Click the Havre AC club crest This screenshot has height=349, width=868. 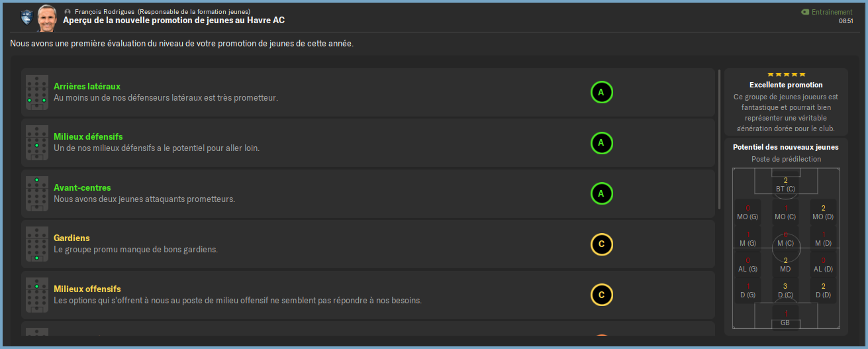[x=26, y=16]
